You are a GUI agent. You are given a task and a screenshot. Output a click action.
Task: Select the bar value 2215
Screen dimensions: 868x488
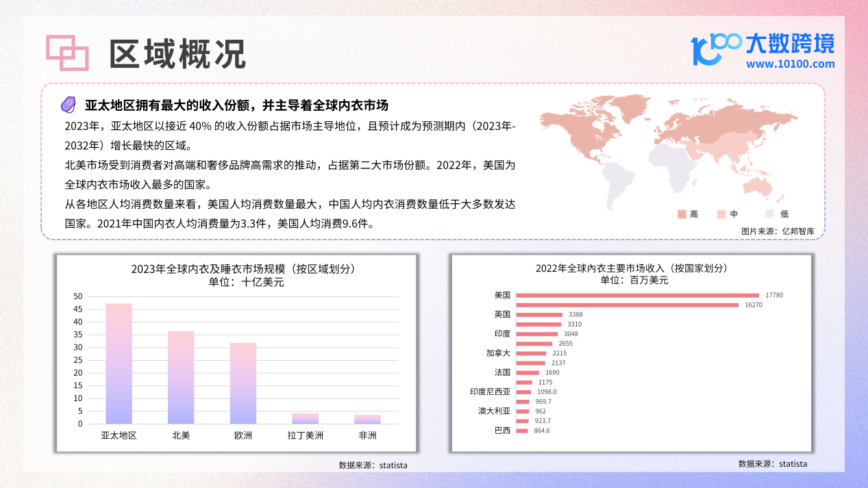click(x=559, y=353)
